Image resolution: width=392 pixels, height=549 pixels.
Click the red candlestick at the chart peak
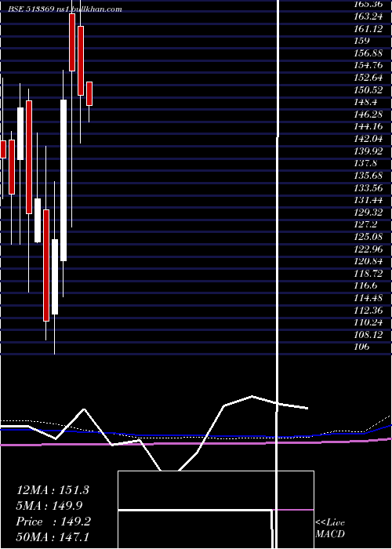[x=72, y=42]
